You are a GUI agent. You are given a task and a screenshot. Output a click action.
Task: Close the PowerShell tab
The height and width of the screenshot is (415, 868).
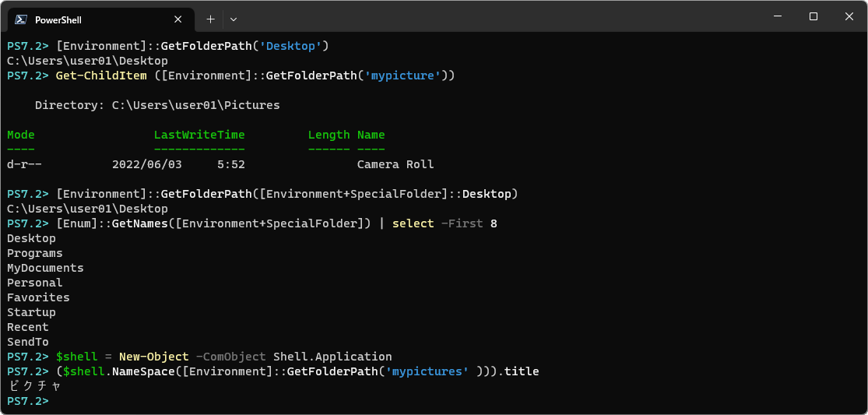point(178,19)
